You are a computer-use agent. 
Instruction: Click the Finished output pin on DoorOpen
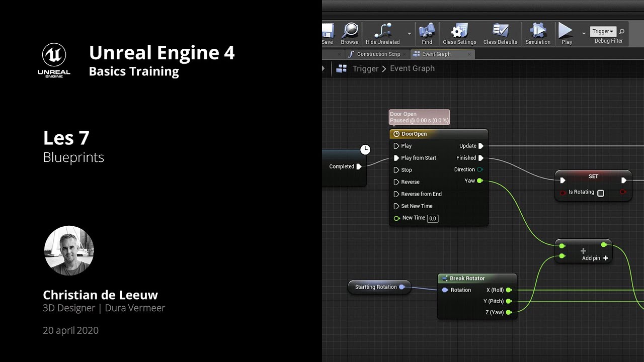click(x=481, y=158)
